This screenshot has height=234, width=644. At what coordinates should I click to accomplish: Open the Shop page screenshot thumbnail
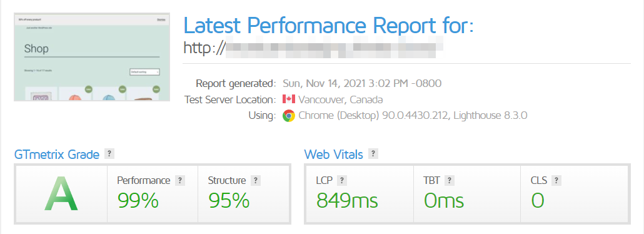tap(92, 57)
